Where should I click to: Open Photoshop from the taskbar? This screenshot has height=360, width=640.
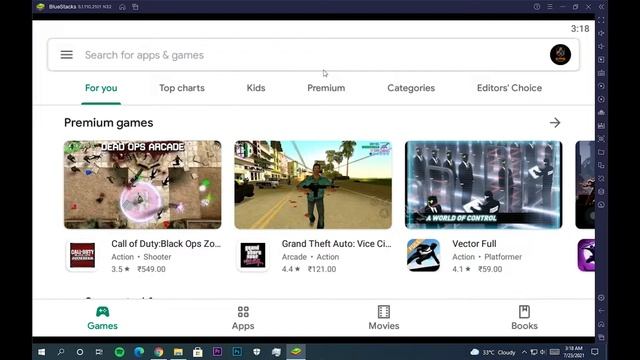(237, 352)
